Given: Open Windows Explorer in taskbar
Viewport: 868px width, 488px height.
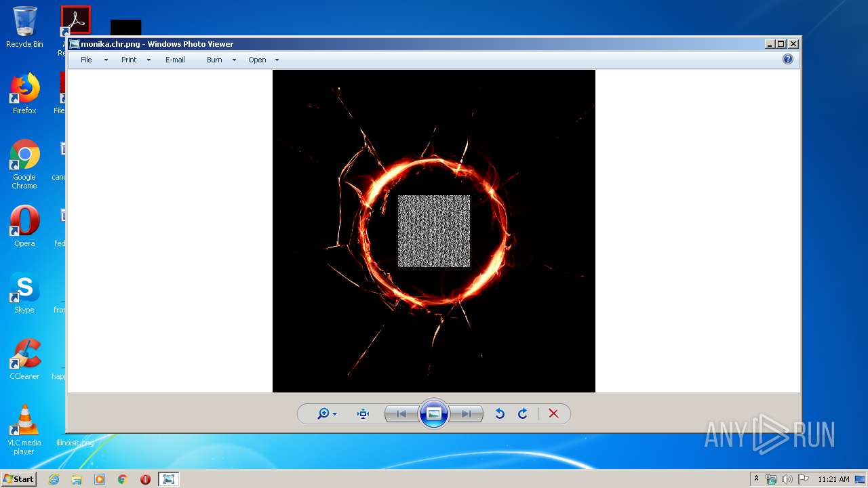Looking at the screenshot, I should pyautogui.click(x=77, y=479).
